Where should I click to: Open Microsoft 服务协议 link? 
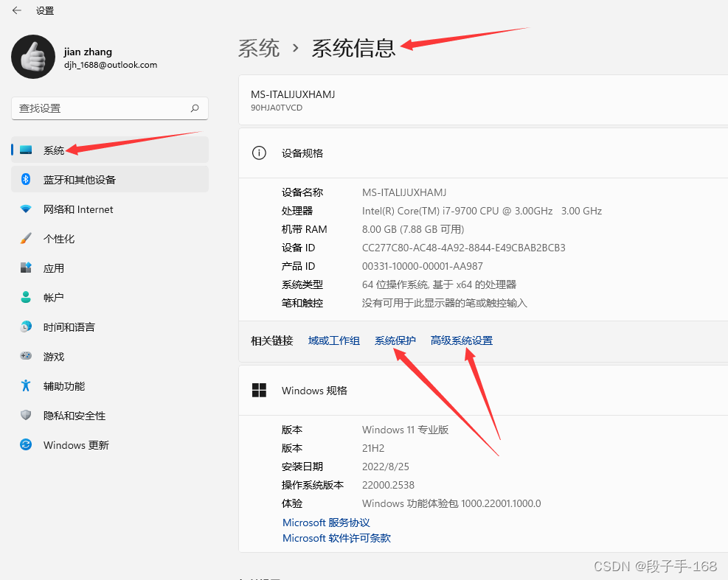326,523
